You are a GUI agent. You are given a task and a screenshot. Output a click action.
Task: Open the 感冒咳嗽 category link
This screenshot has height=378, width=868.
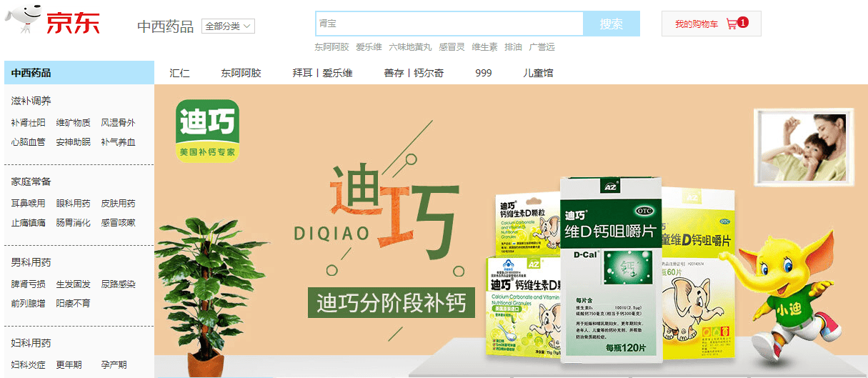[118, 222]
